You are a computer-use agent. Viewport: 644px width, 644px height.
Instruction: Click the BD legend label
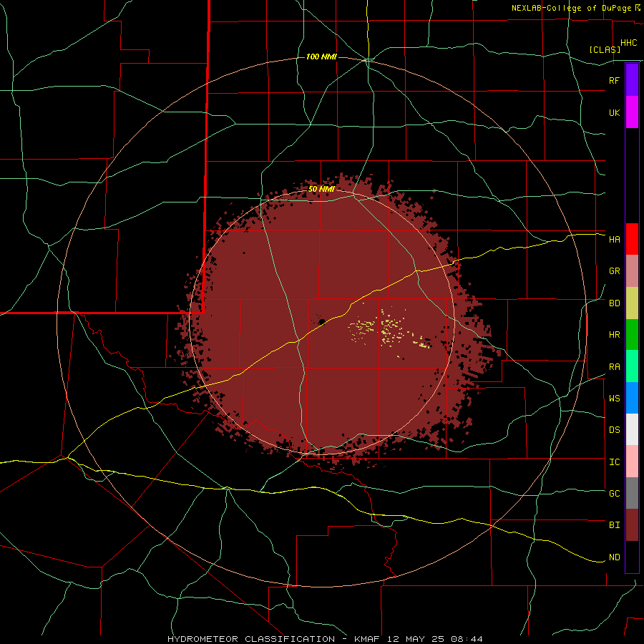point(614,303)
